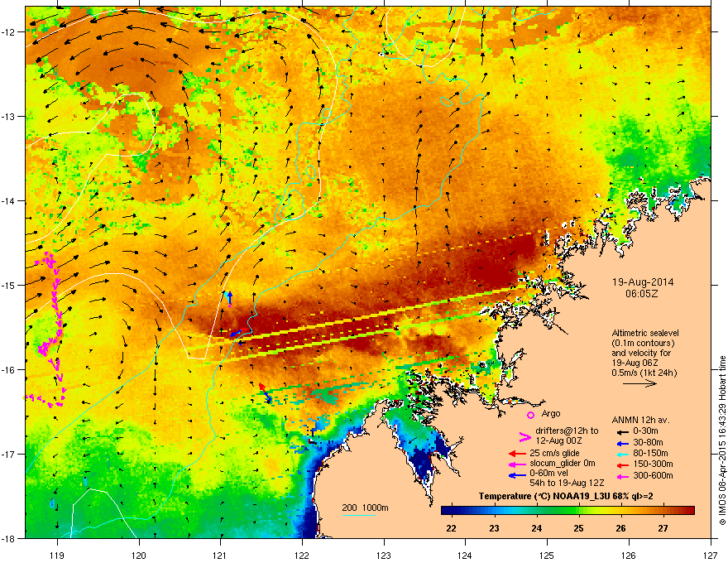
Task: Click the '06:05Z' time label
Action: (x=642, y=294)
